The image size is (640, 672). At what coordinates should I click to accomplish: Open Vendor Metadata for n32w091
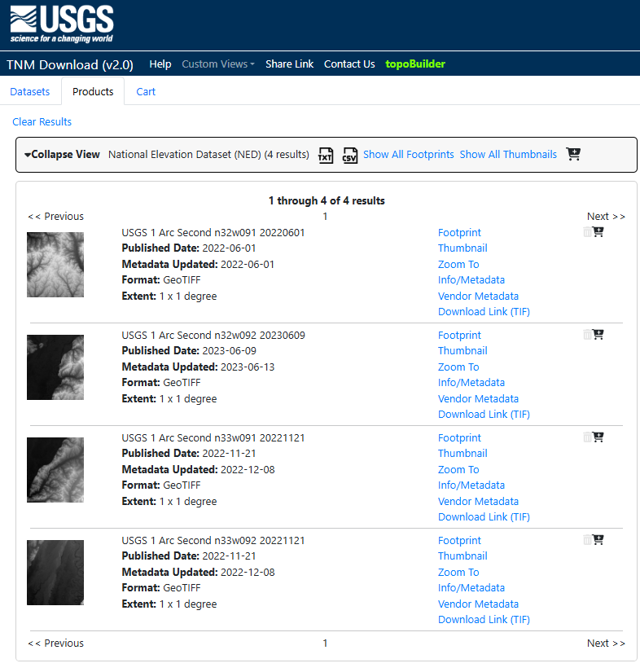coord(478,296)
